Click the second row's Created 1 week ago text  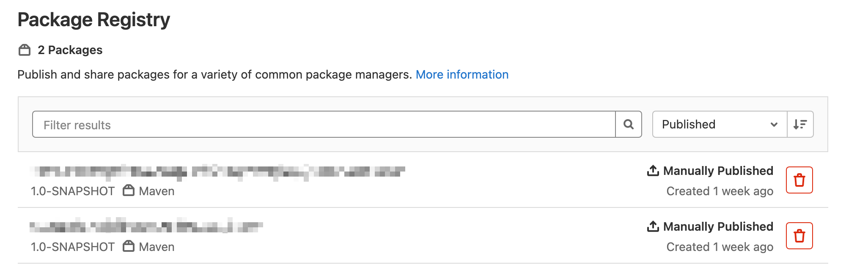[720, 247]
